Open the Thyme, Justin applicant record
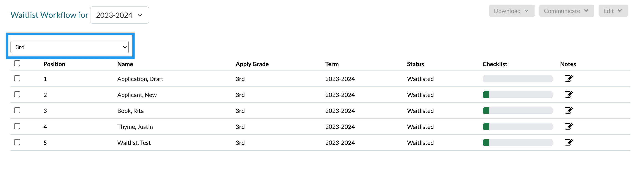The image size is (644, 177). click(x=135, y=127)
